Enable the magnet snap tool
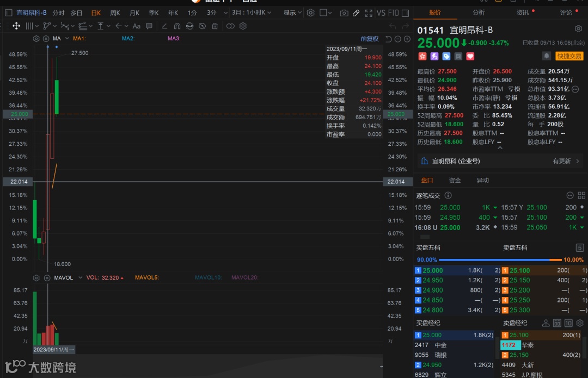 (x=177, y=26)
